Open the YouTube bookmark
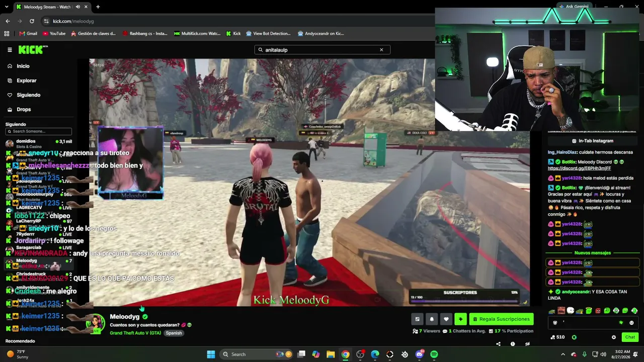Screen dimensions: 644x362 pyautogui.click(x=54, y=34)
